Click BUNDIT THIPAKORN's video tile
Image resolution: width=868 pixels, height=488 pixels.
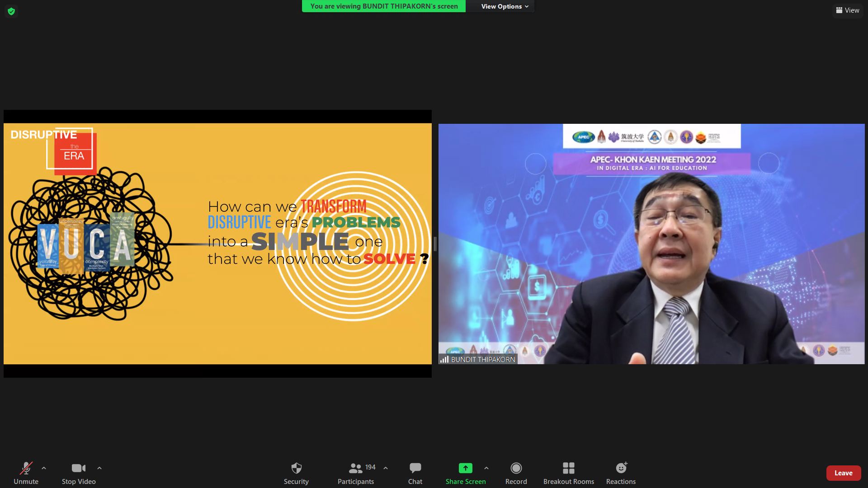click(x=651, y=244)
